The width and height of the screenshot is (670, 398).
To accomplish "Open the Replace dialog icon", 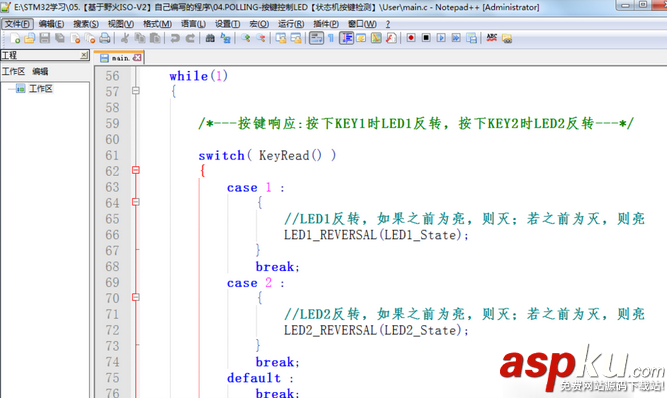I will (225, 38).
